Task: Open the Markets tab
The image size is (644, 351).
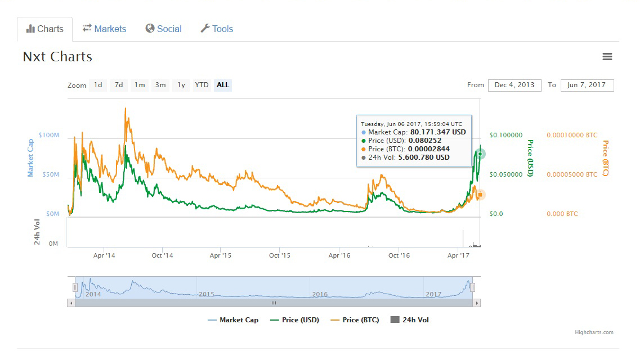Action: [104, 29]
